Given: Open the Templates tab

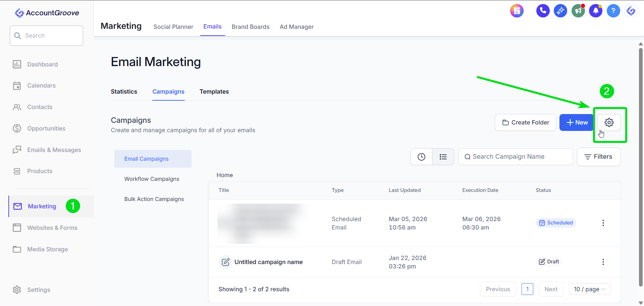Looking at the screenshot, I should pos(214,92).
